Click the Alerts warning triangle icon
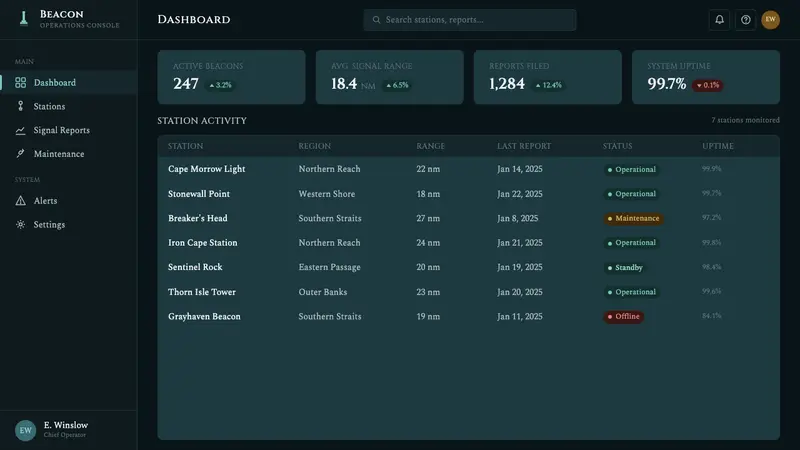Viewport: 800px width, 450px height. 20,201
